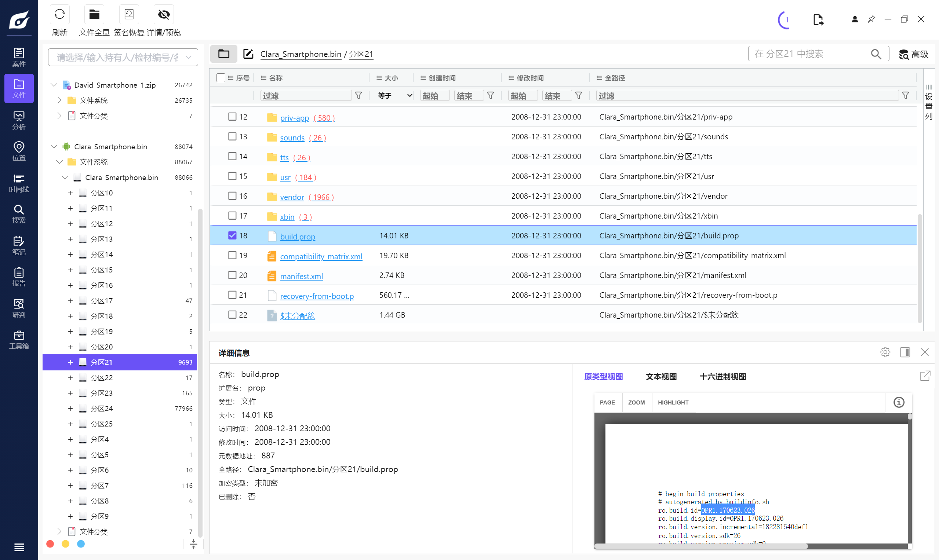This screenshot has width=939, height=560.
Task: Open the 签名恢复 signature recovery tool
Action: pyautogui.click(x=129, y=15)
